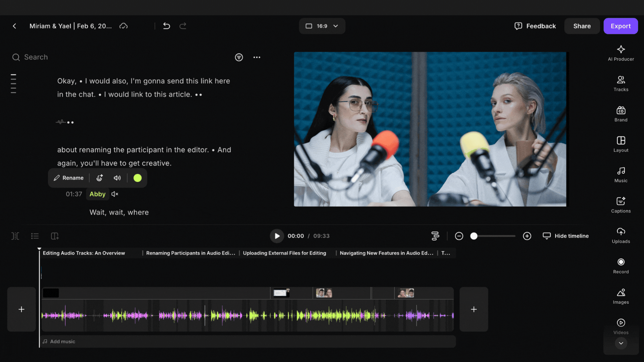The width and height of the screenshot is (644, 362).
Task: Unmute Abby's muted speaker icon
Action: [115, 194]
